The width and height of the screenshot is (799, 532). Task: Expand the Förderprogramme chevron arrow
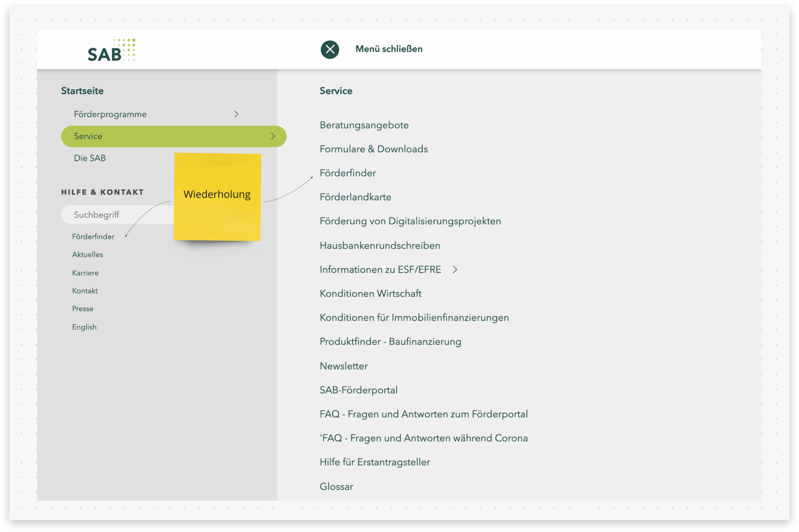click(x=236, y=114)
